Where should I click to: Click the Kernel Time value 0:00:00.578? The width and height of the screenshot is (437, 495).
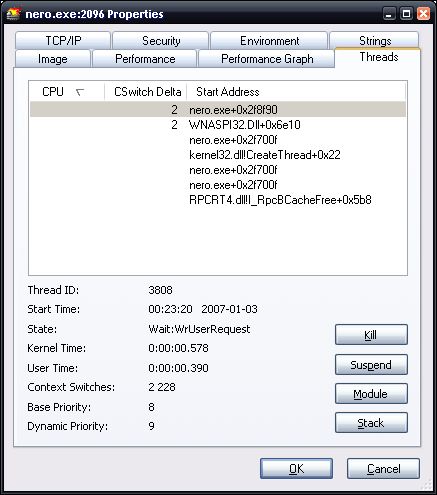tap(178, 348)
